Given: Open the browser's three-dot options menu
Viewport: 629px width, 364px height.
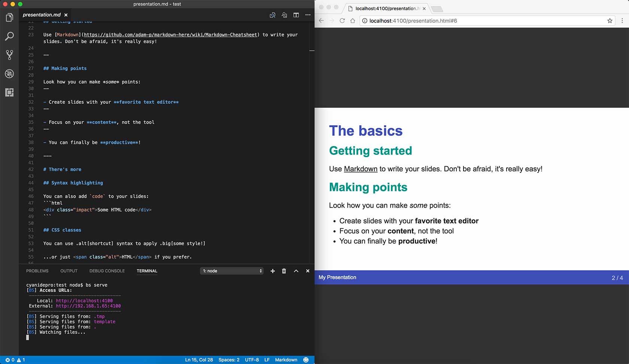Looking at the screenshot, I should click(x=622, y=21).
